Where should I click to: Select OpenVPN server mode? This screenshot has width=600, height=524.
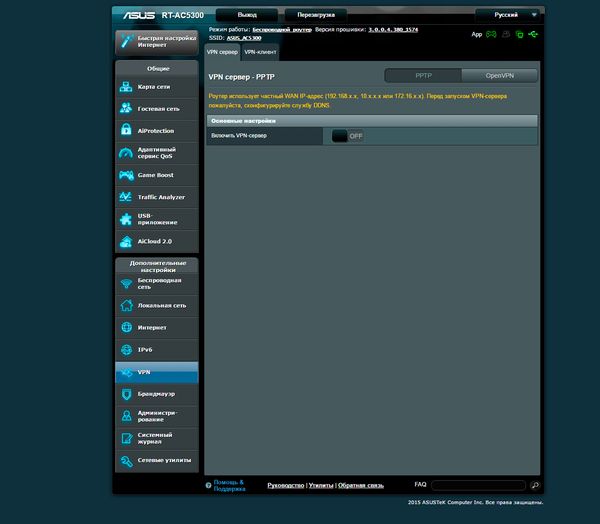[499, 75]
